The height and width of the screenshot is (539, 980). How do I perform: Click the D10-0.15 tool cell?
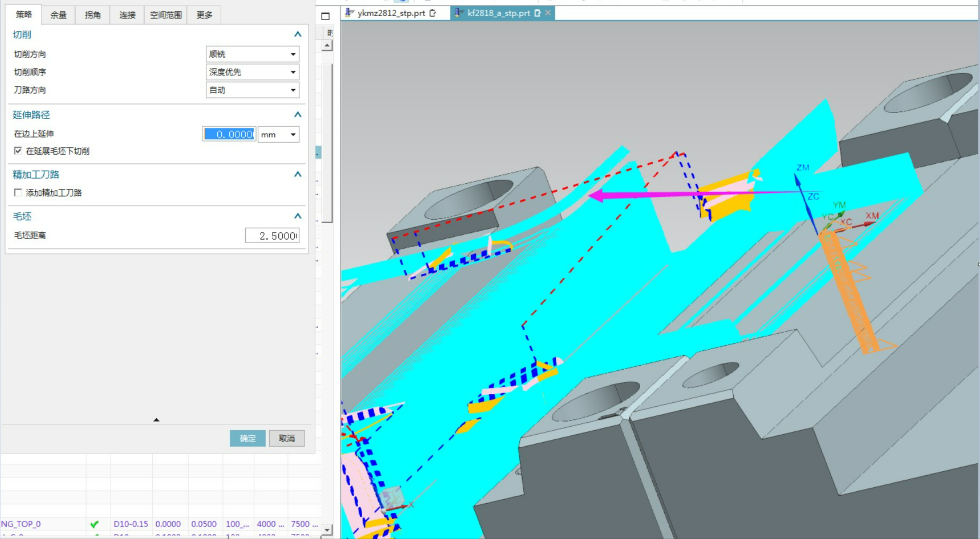pos(131,524)
